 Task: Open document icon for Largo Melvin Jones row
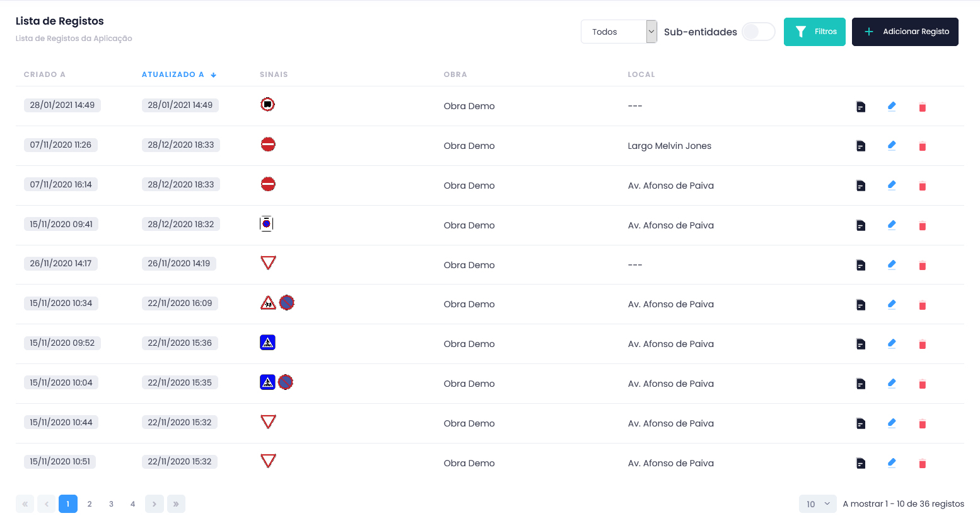(x=861, y=146)
